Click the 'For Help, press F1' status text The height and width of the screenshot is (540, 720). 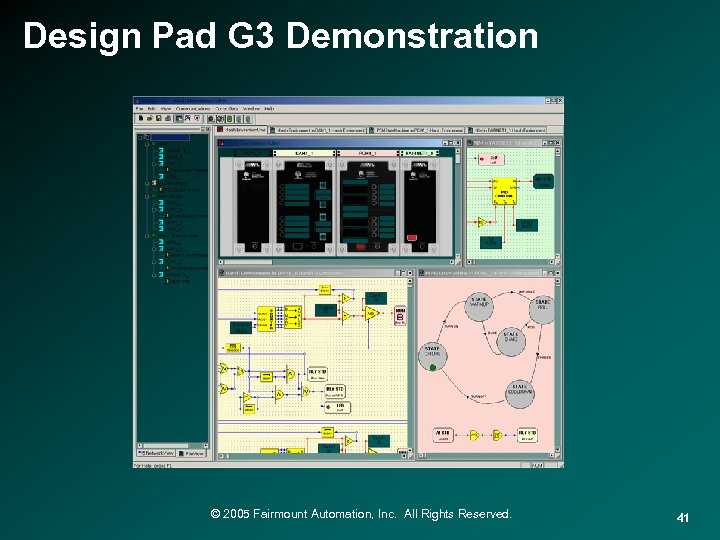point(153,465)
